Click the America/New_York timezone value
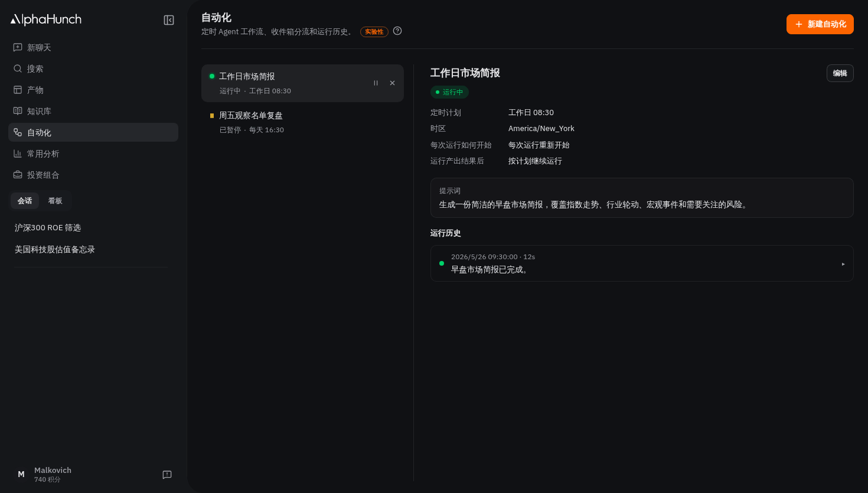 pos(541,129)
